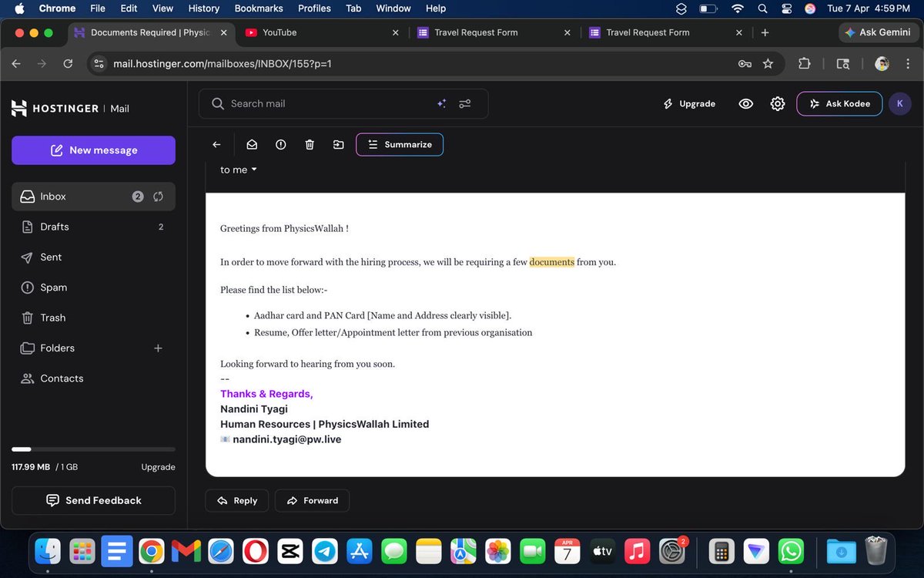Image resolution: width=924 pixels, height=578 pixels.
Task: Click the AI sparkle icon in search bar
Action: [x=442, y=103]
